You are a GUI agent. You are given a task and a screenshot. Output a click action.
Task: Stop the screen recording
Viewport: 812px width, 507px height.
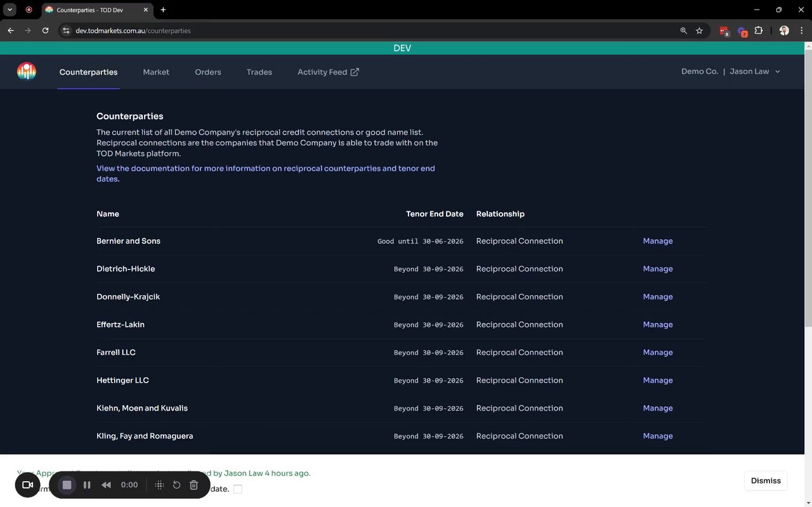click(x=67, y=485)
